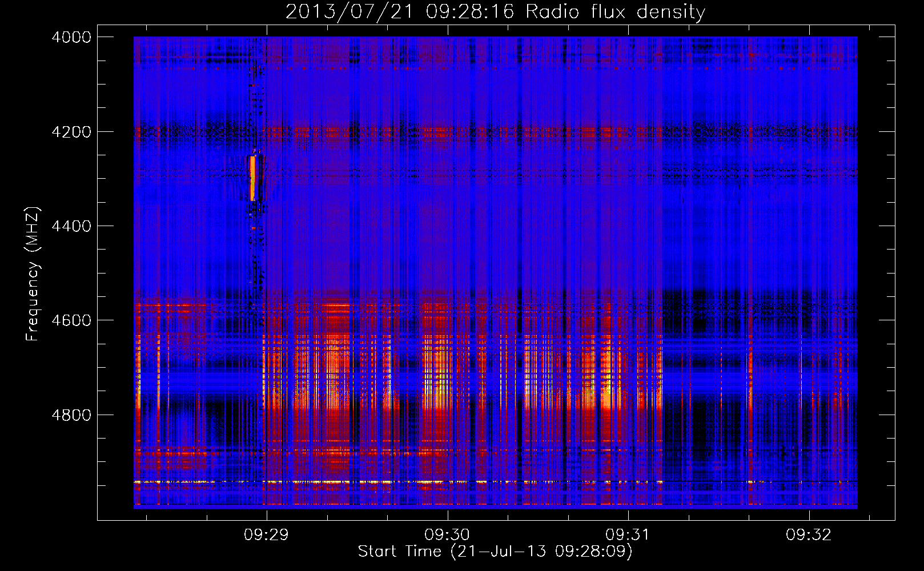Click the 09:30 time tick label
This screenshot has width=924, height=571.
point(447,535)
